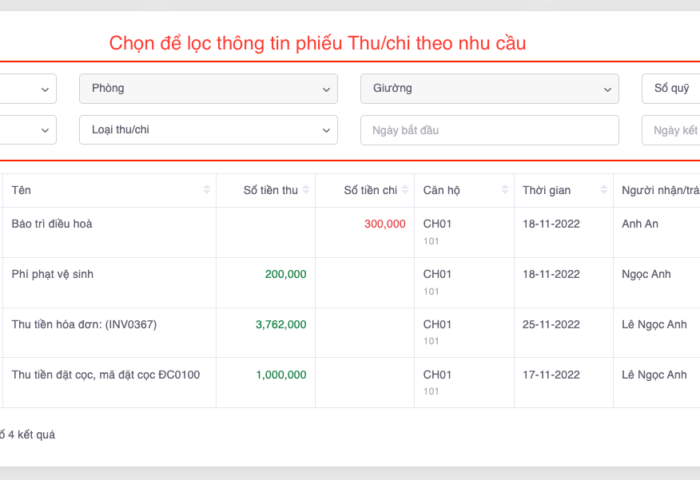Screen dimensions: 700x480
Task: Click the red 300,000 expense amount
Action: [x=384, y=224]
